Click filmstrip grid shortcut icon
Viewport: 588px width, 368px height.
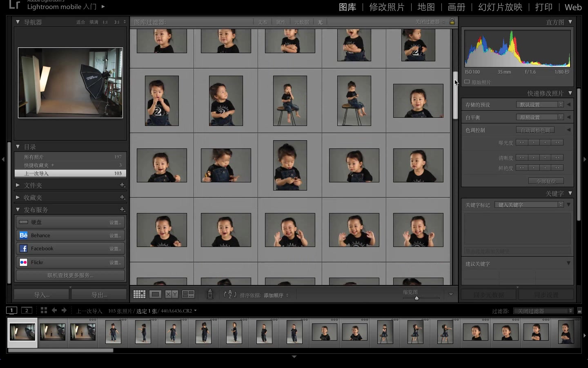[44, 310]
